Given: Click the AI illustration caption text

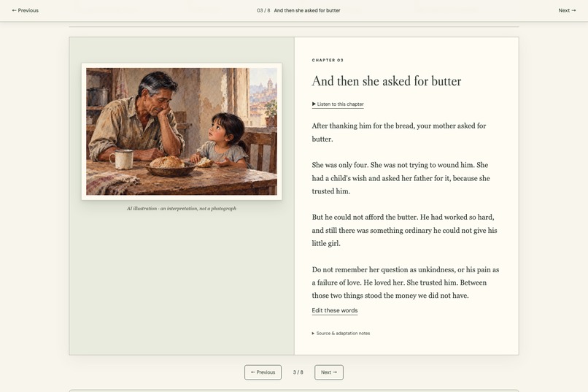Looking at the screenshot, I should [x=182, y=209].
